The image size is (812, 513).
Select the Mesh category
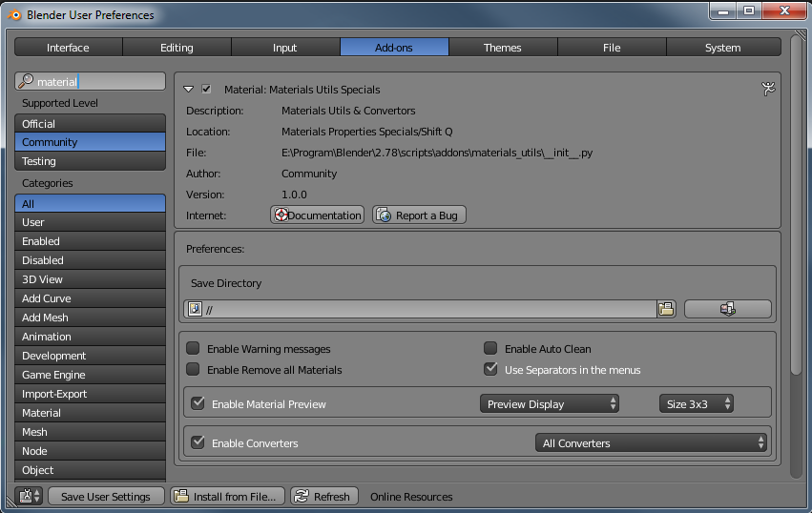[x=90, y=432]
